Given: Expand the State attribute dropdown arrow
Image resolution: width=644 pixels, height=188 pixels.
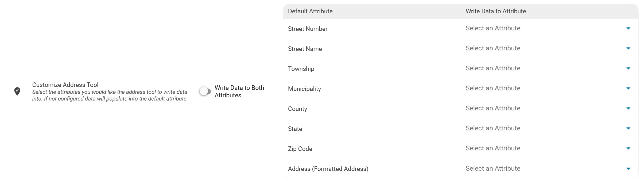Looking at the screenshot, I should 628,128.
